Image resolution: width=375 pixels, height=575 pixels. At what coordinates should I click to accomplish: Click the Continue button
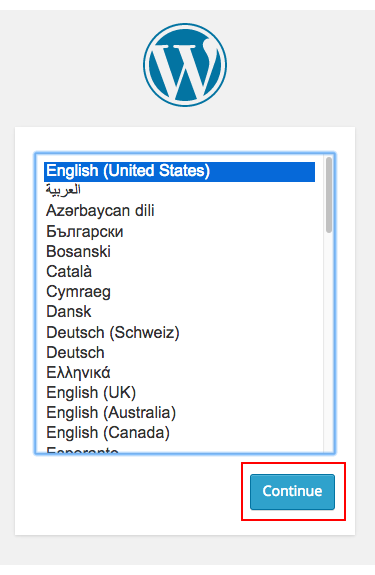292,492
